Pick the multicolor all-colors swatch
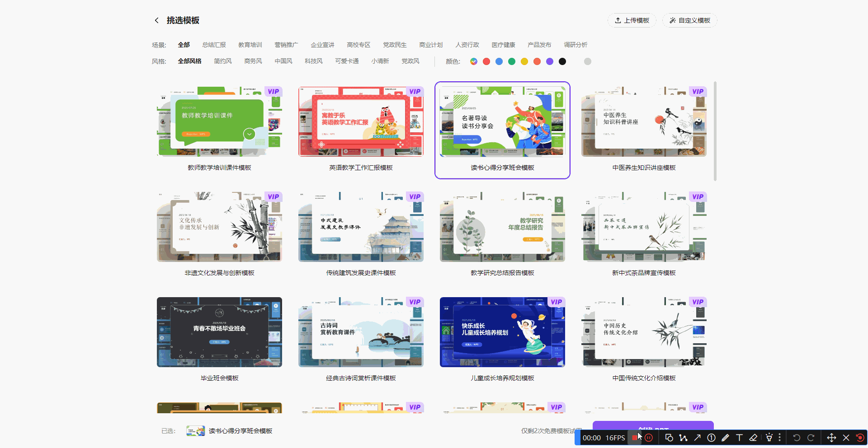This screenshot has width=868, height=448. point(474,61)
